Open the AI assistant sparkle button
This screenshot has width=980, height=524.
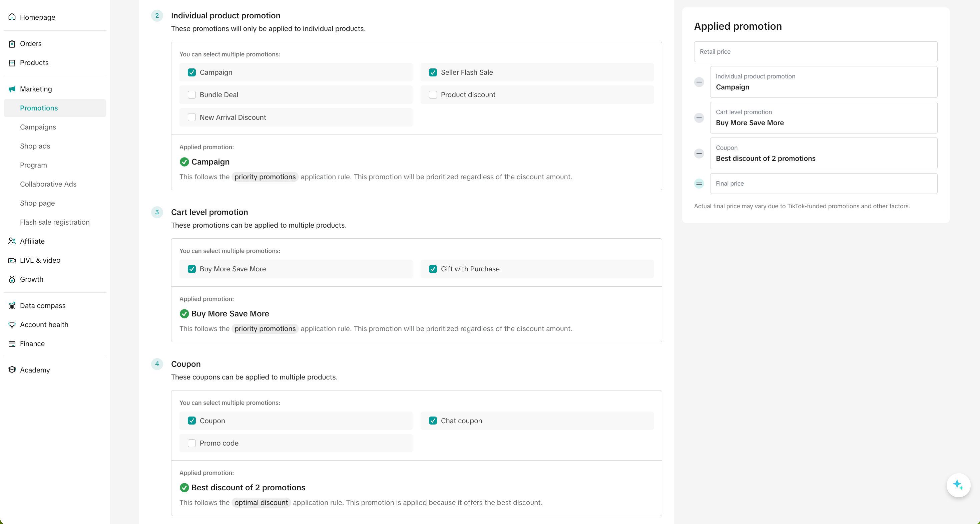pos(958,485)
